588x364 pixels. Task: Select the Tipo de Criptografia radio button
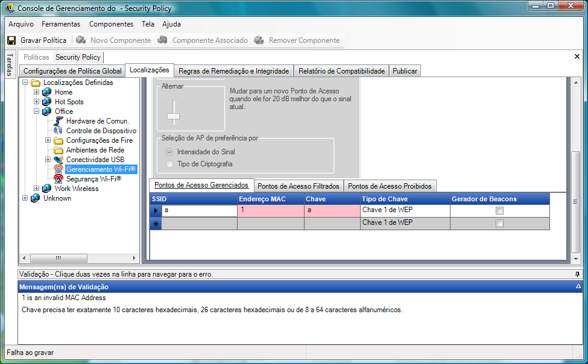[x=169, y=164]
